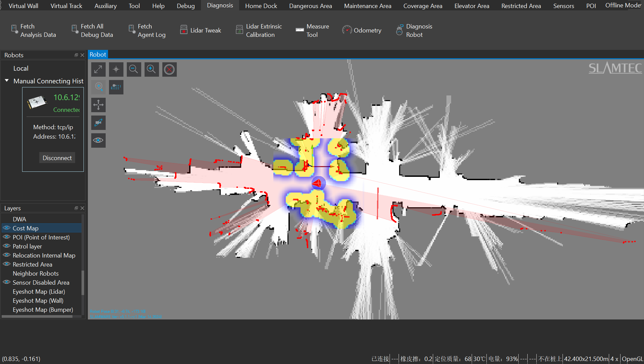Launch the Diagnosis Robot tool
This screenshot has height=364, width=644.
(x=414, y=30)
